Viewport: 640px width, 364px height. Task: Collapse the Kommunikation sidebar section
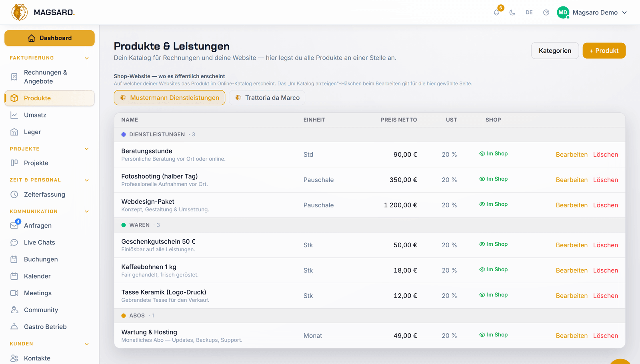pos(87,212)
